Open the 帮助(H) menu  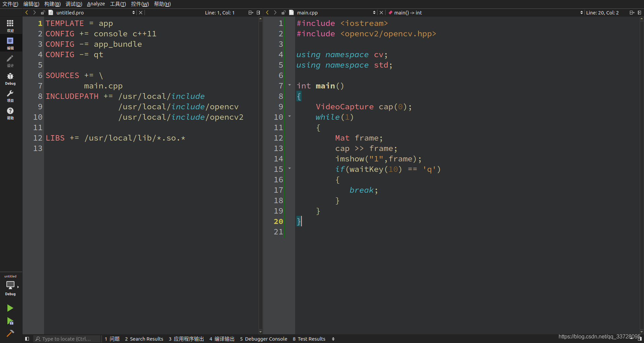(162, 4)
